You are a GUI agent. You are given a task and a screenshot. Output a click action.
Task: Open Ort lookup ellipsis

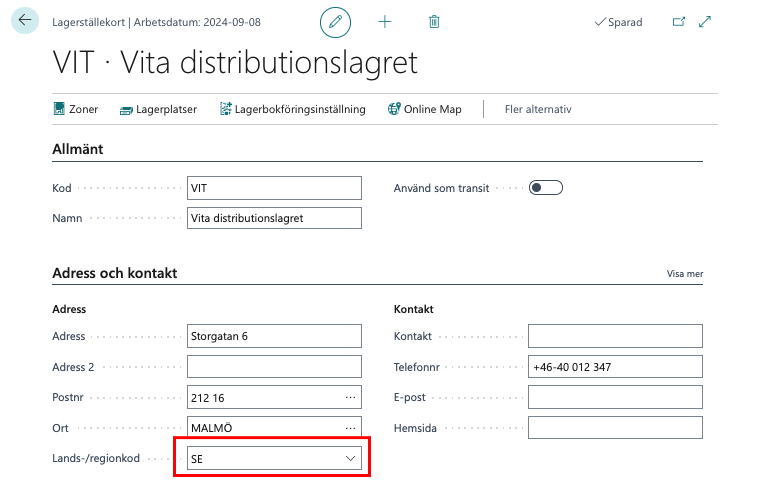(x=350, y=427)
